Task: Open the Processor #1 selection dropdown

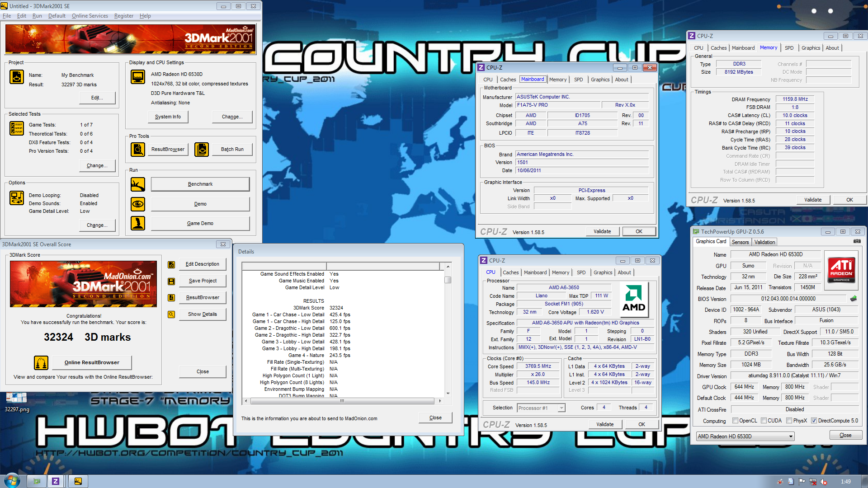Action: tap(541, 408)
